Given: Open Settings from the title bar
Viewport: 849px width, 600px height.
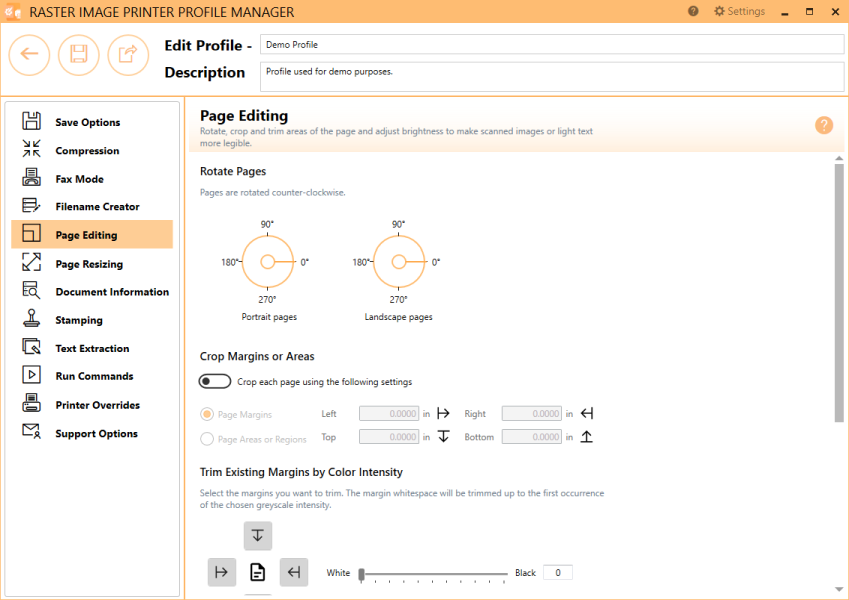Looking at the screenshot, I should click(x=739, y=11).
